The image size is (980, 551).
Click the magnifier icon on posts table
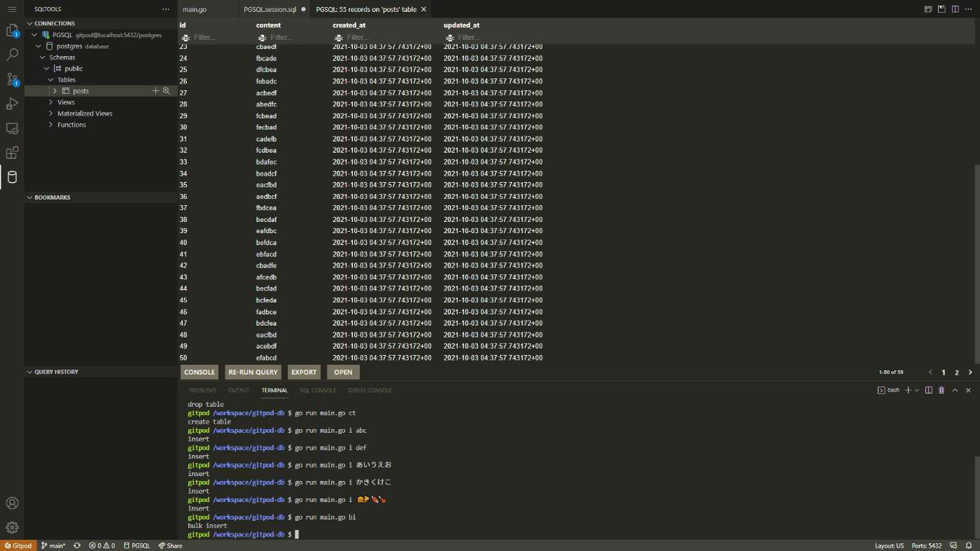click(167, 91)
